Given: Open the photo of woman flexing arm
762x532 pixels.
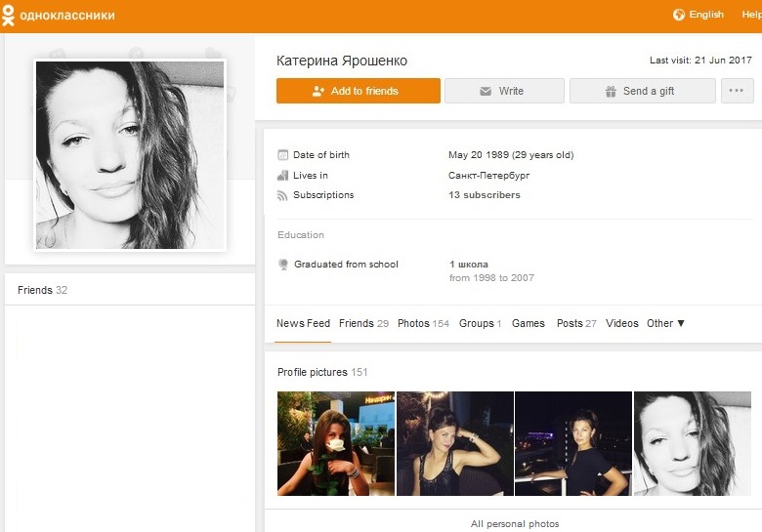Looking at the screenshot, I should point(455,443).
